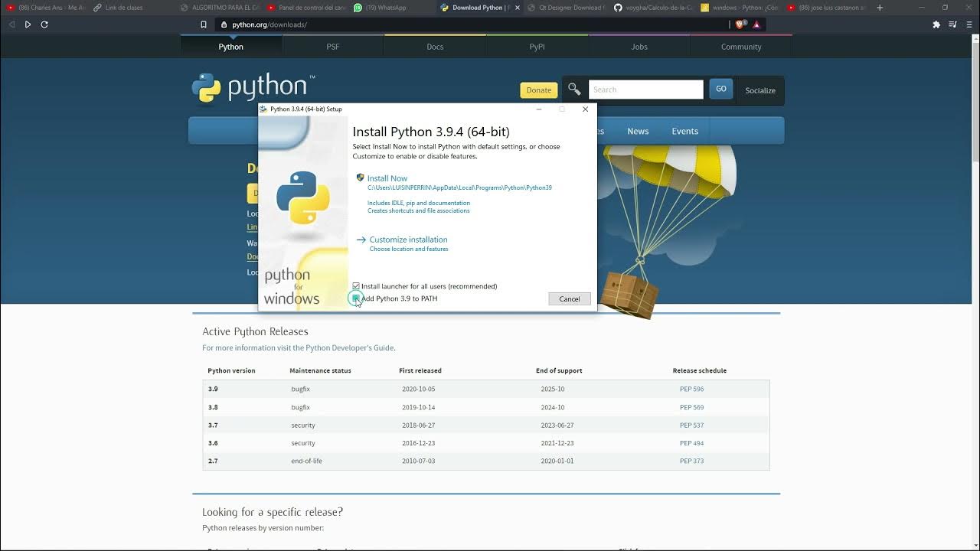
Task: Click the python.org site search magnifier icon
Action: [574, 90]
